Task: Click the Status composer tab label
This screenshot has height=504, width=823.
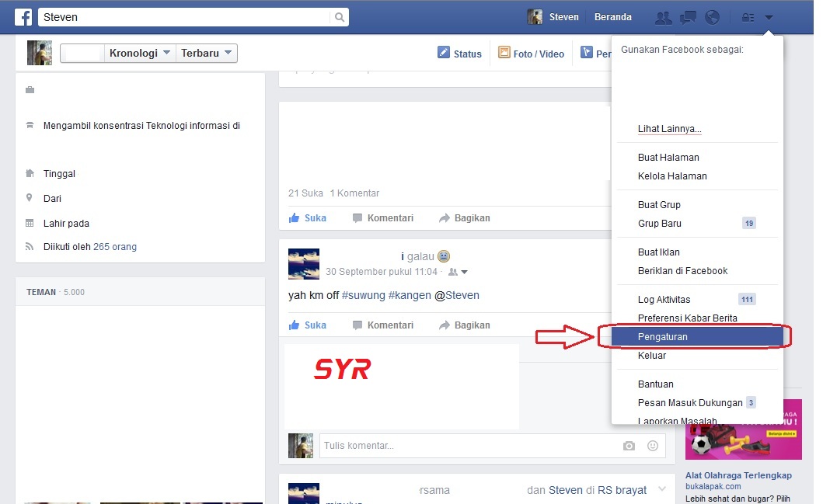Action: click(467, 54)
